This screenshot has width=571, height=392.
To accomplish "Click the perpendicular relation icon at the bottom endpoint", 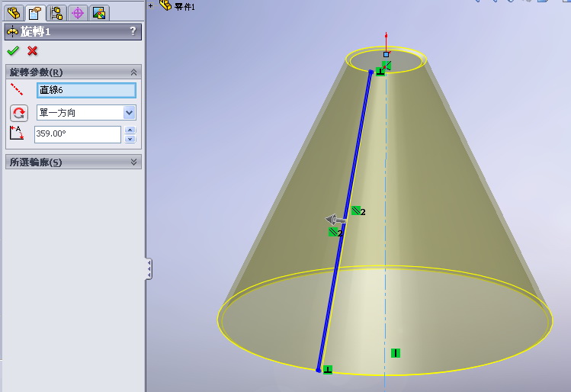I will tap(328, 369).
